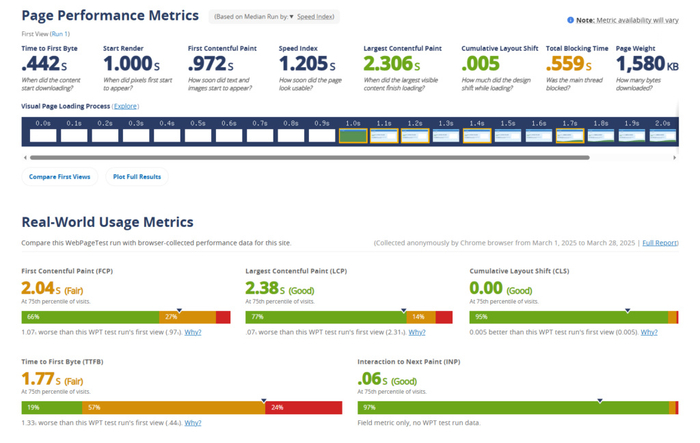
Task: Click the 1.205s Speed Index value
Action: click(x=308, y=64)
